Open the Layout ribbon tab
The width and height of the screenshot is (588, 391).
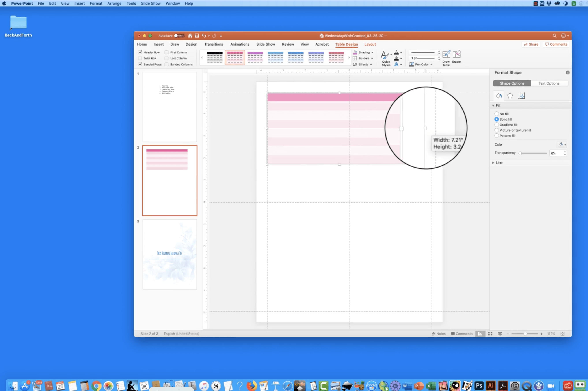370,44
